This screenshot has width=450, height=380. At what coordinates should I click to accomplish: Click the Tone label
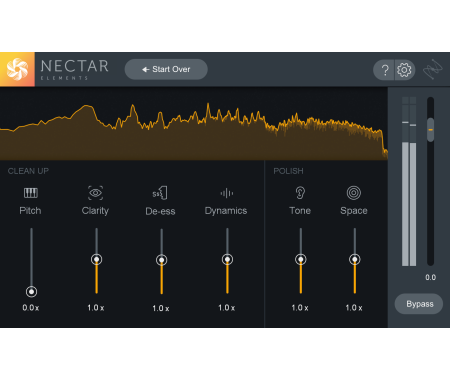pos(300,211)
